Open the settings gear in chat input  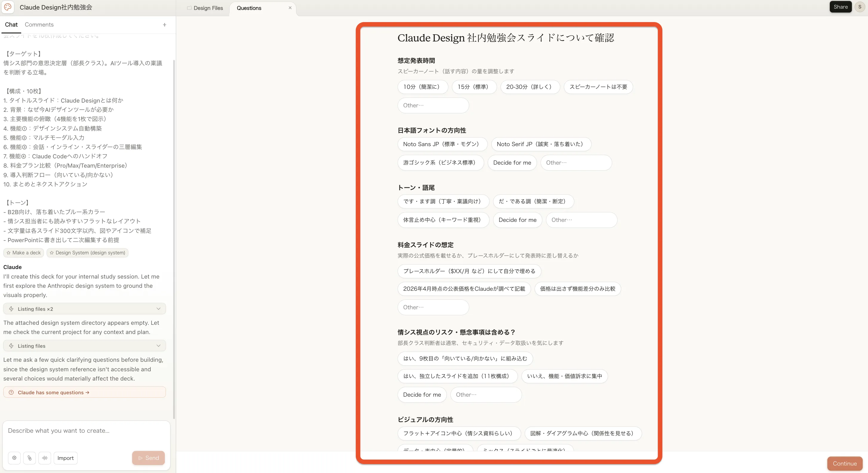pyautogui.click(x=14, y=458)
